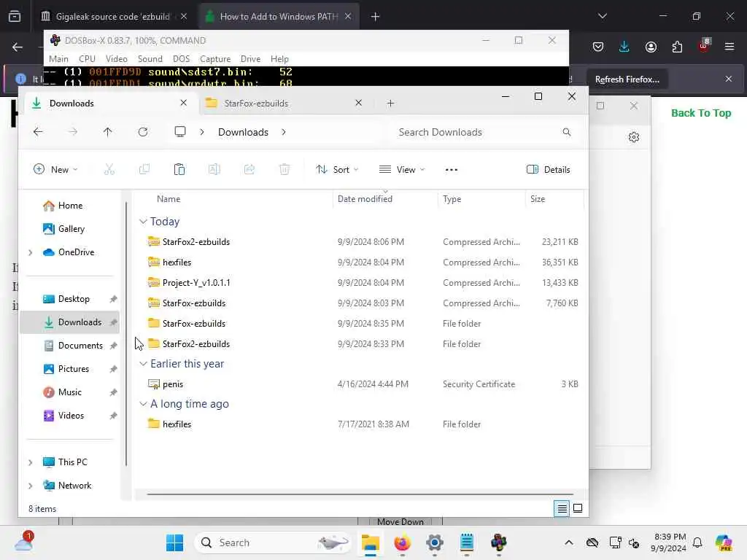This screenshot has width=747, height=560.
Task: Toggle the Details pane button
Action: [x=549, y=169]
